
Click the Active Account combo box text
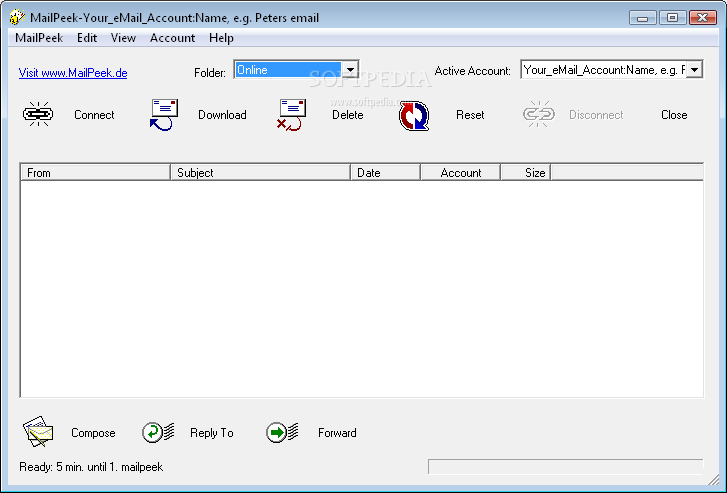pyautogui.click(x=604, y=70)
